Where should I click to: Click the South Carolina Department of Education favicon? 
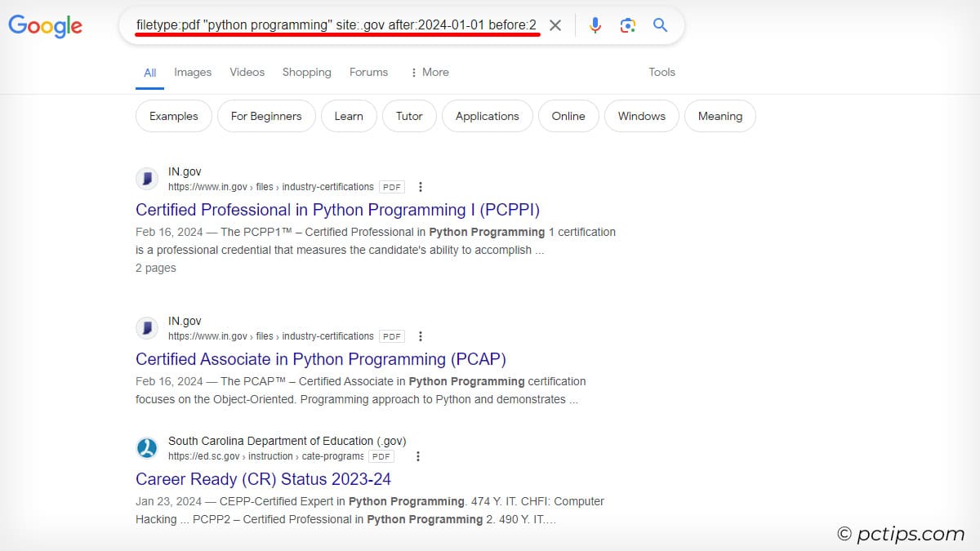[x=147, y=447]
